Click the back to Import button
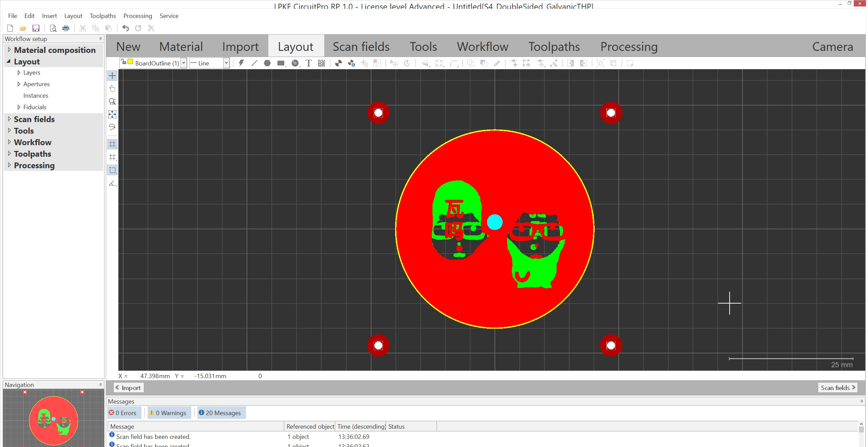This screenshot has height=447, width=868. pyautogui.click(x=129, y=388)
